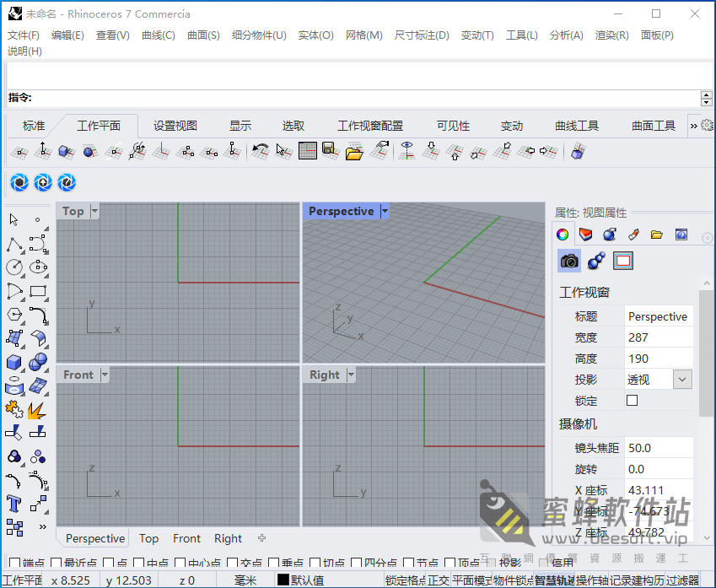716x588 pixels.
Task: Click the undo CPlane change arrow icon
Action: coord(261,152)
